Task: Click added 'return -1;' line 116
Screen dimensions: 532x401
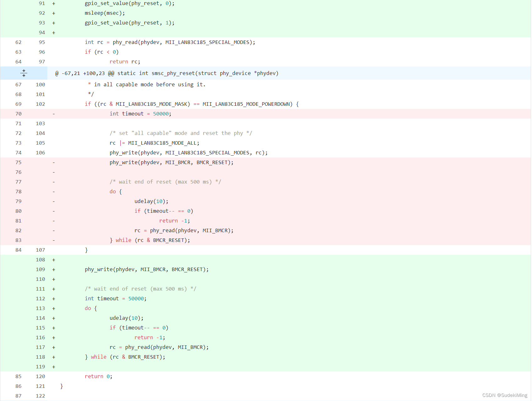Action: point(150,337)
